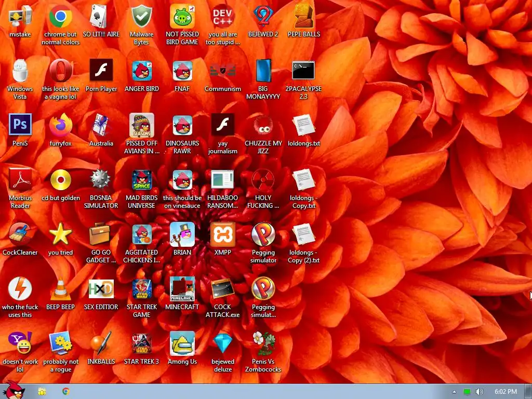This screenshot has width=532, height=399.
Task: Select the Malware Bytes shield icon
Action: pos(141,17)
